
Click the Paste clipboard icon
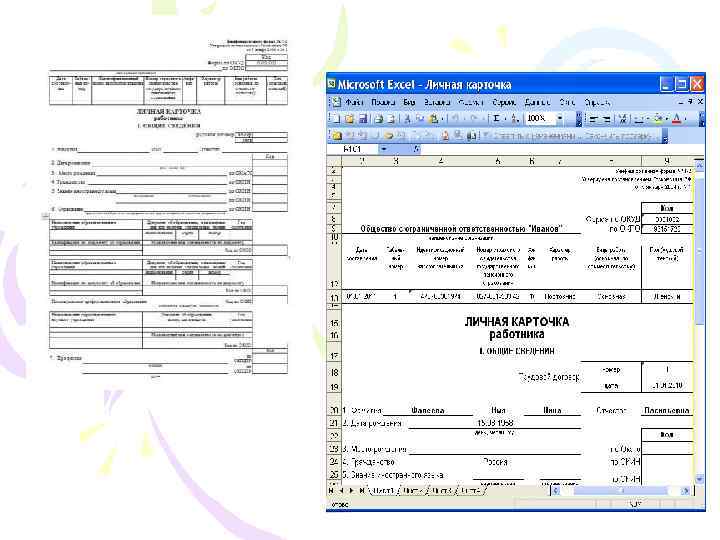pos(433,119)
